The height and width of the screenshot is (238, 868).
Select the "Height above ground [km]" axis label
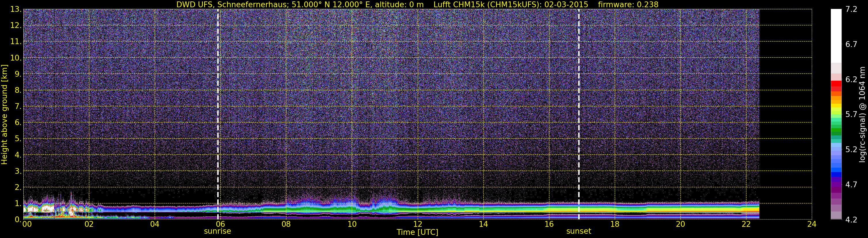4,115
